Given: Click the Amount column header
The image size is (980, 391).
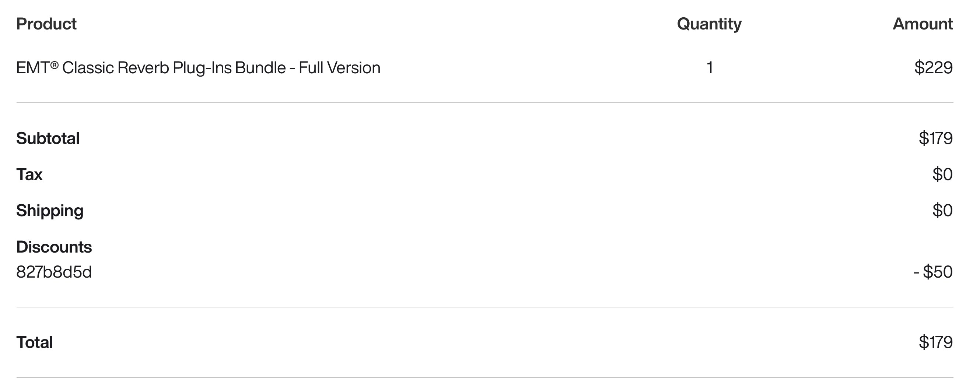Looking at the screenshot, I should [x=923, y=24].
